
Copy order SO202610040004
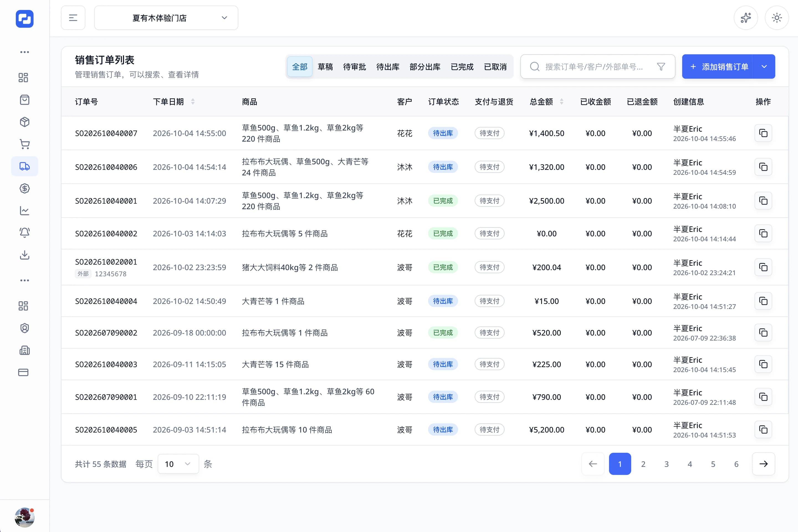[x=763, y=301]
